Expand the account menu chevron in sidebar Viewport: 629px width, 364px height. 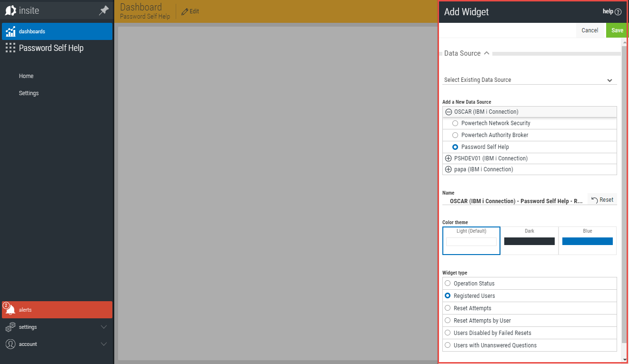(104, 344)
